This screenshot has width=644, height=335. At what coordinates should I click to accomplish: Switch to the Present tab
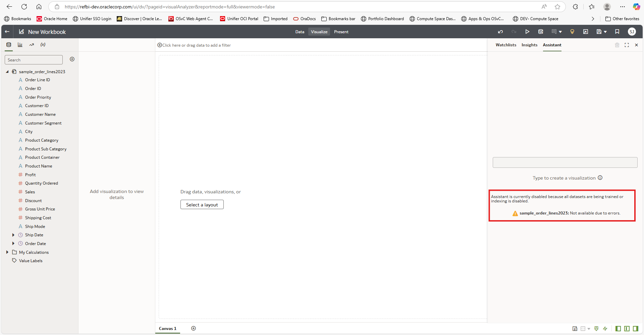[x=341, y=32]
